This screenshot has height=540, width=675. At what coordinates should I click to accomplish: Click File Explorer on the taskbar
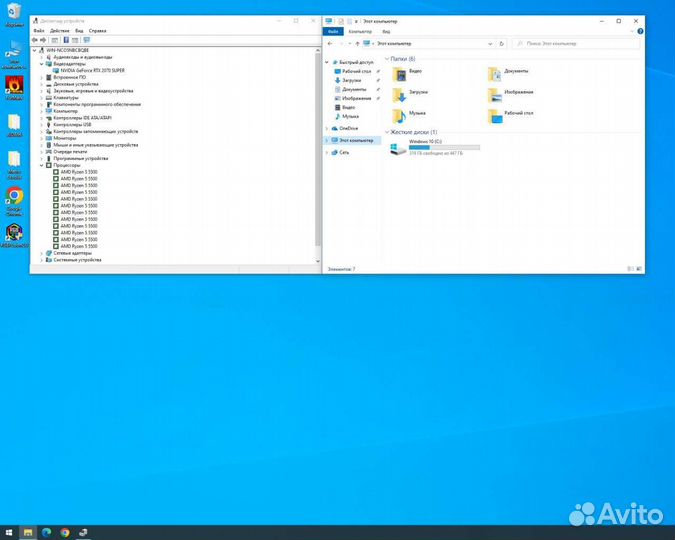28,533
